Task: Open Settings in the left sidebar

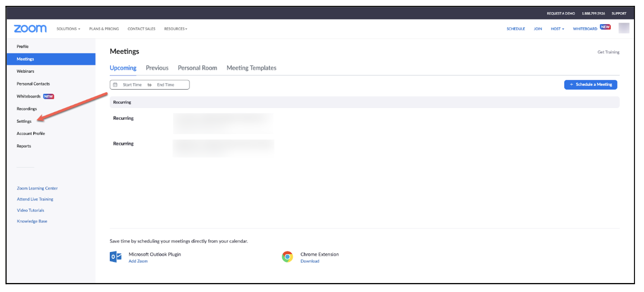Action: tap(24, 121)
